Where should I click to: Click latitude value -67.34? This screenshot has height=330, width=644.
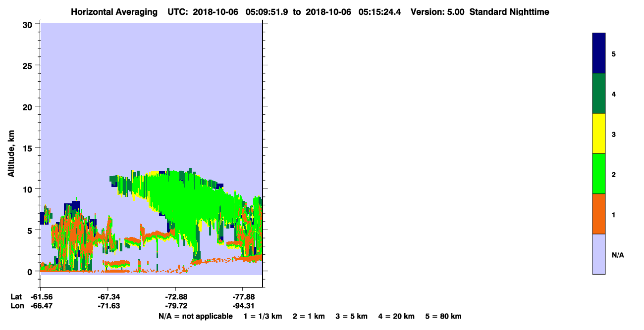coord(108,297)
